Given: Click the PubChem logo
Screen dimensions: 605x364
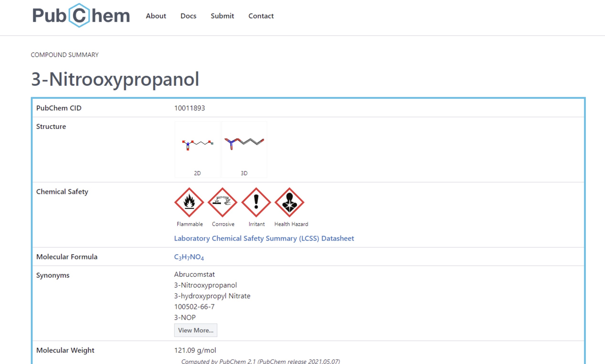Looking at the screenshot, I should coord(81,16).
